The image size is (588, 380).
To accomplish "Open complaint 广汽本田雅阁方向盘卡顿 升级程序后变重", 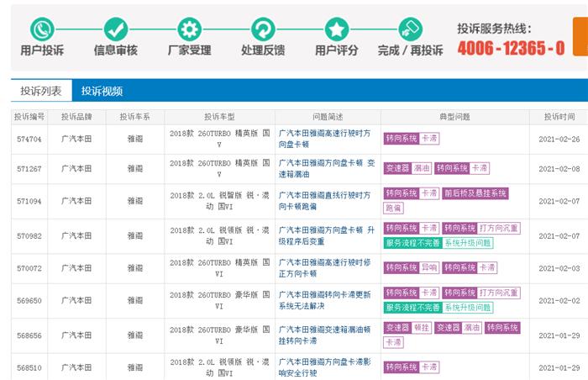I will (327, 235).
